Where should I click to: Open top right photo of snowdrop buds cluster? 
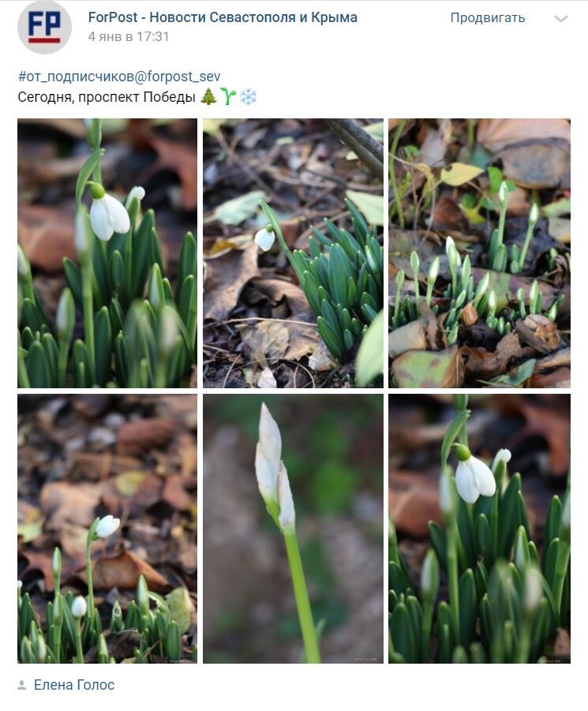click(479, 253)
